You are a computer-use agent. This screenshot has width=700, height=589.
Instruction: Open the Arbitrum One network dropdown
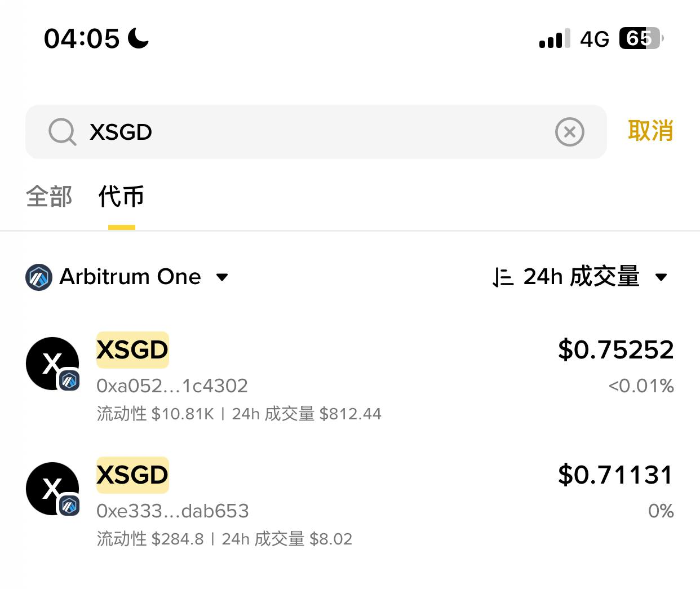[130, 277]
